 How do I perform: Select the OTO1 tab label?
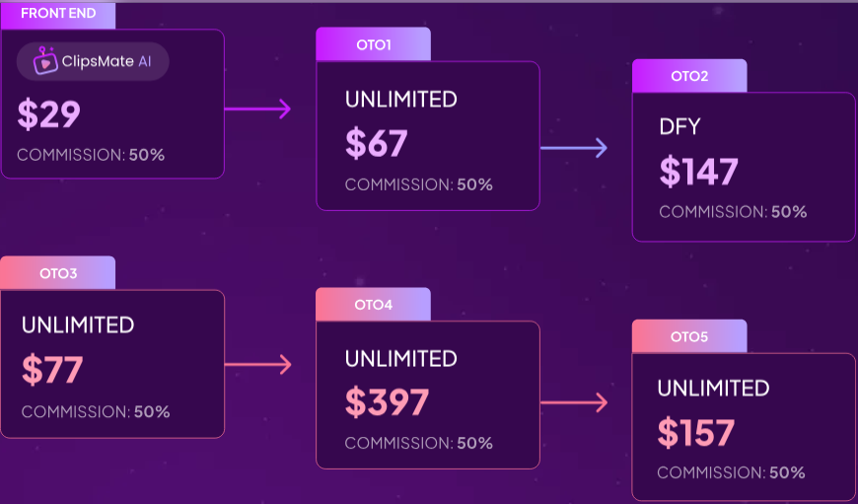coord(374,44)
